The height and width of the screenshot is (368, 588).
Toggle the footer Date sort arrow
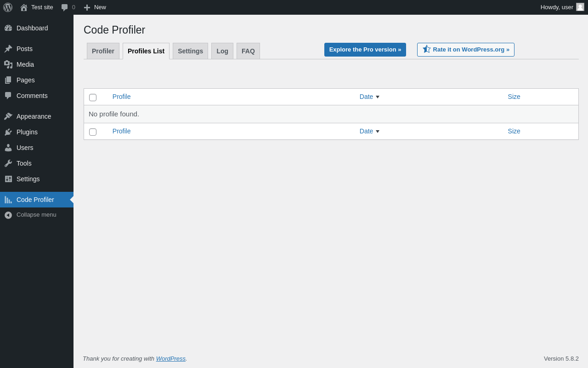[378, 132]
